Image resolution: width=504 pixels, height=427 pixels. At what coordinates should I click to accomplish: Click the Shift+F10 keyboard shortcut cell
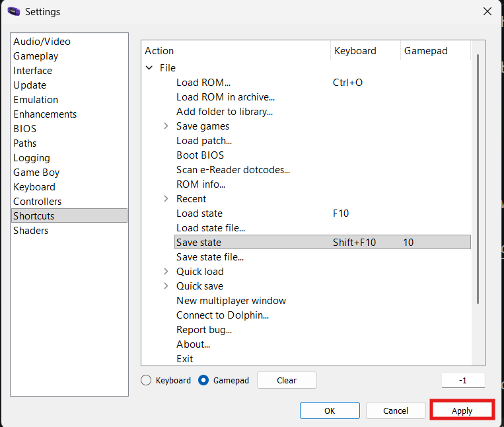(x=354, y=242)
